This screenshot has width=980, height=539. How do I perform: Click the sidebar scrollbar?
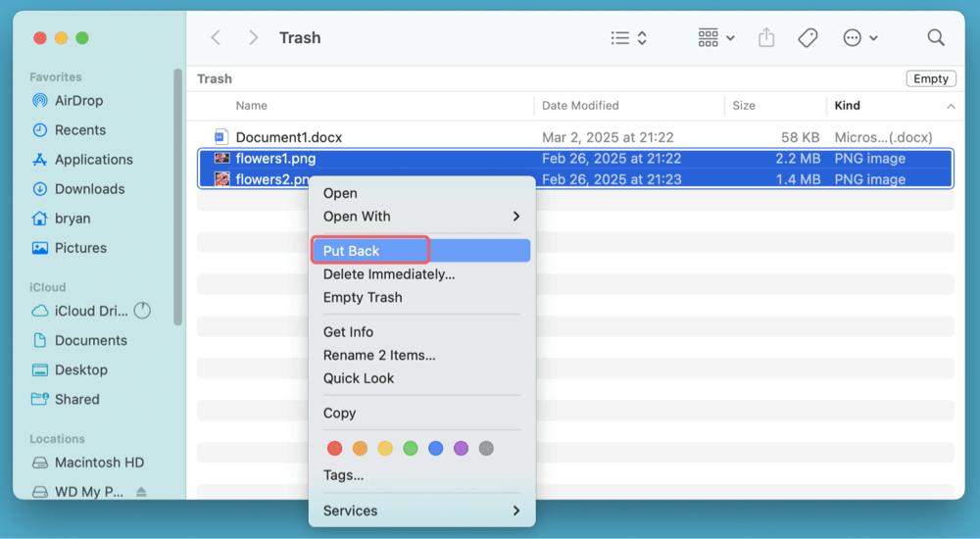(178, 197)
